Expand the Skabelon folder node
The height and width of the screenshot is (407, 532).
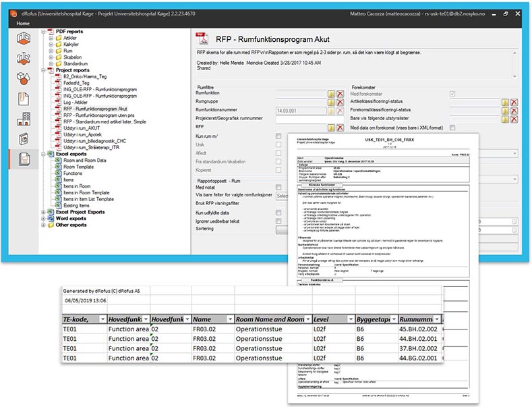pos(51,57)
